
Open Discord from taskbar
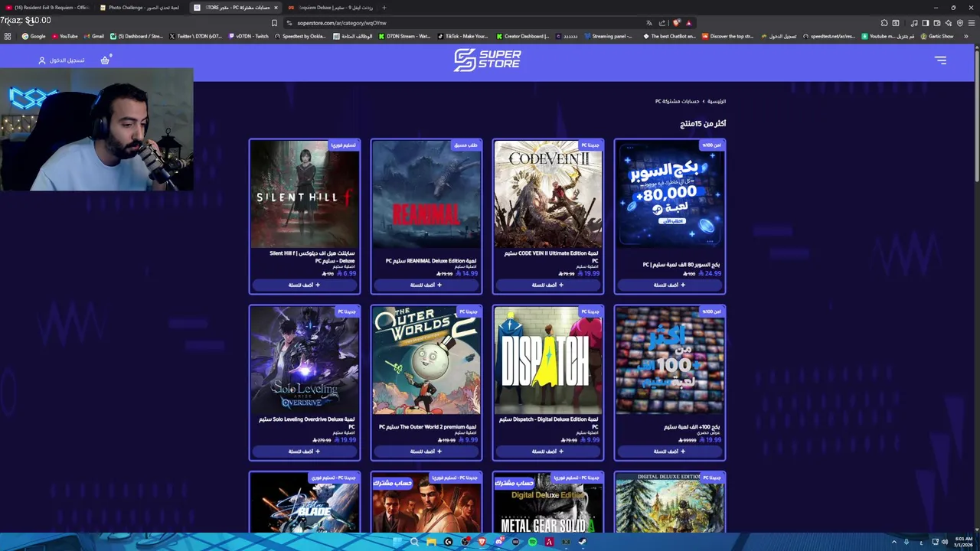[498, 542]
